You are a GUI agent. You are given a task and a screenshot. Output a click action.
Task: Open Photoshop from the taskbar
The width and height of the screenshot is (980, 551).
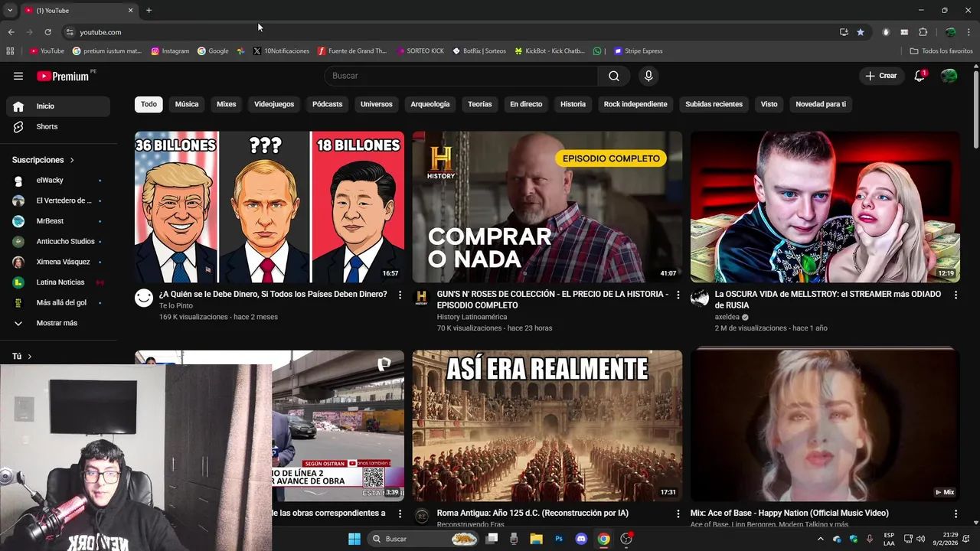[x=559, y=539]
